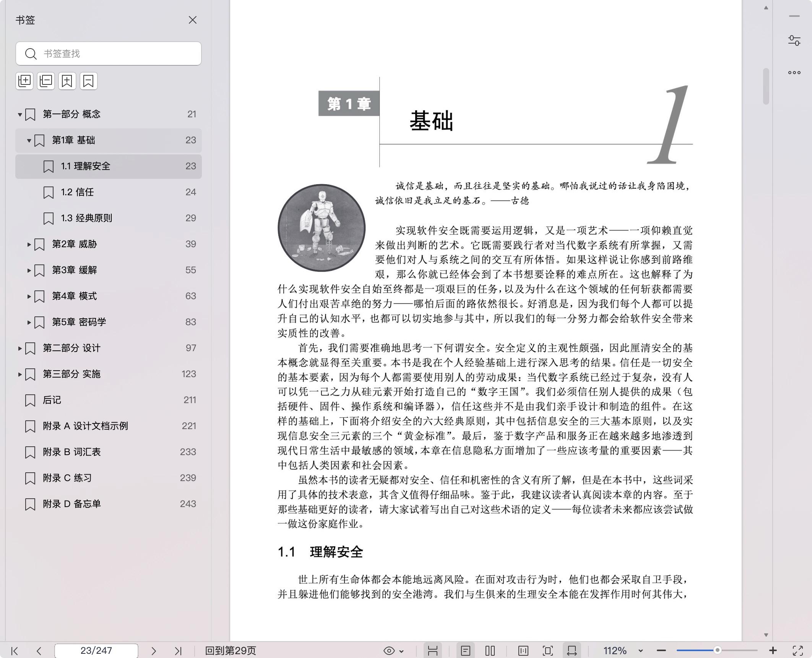Screen dimensions: 812x658
Task: Click the remove bookmark icon
Action: tap(89, 81)
